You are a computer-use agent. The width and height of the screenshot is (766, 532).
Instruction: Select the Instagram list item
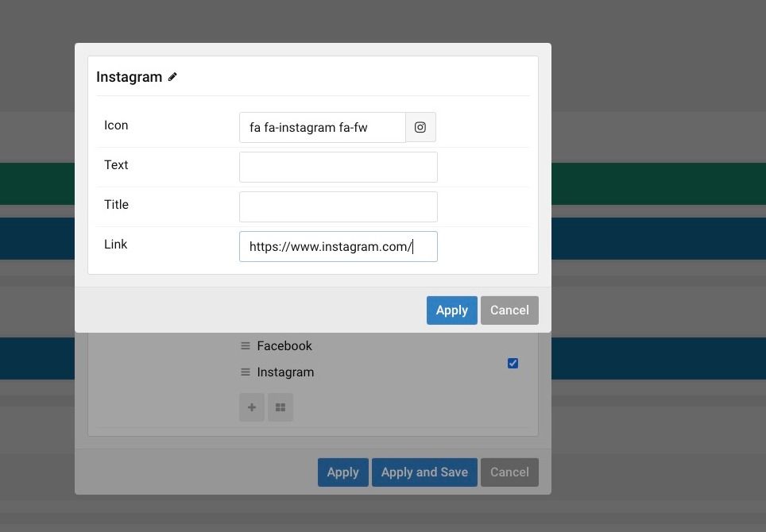coord(285,372)
